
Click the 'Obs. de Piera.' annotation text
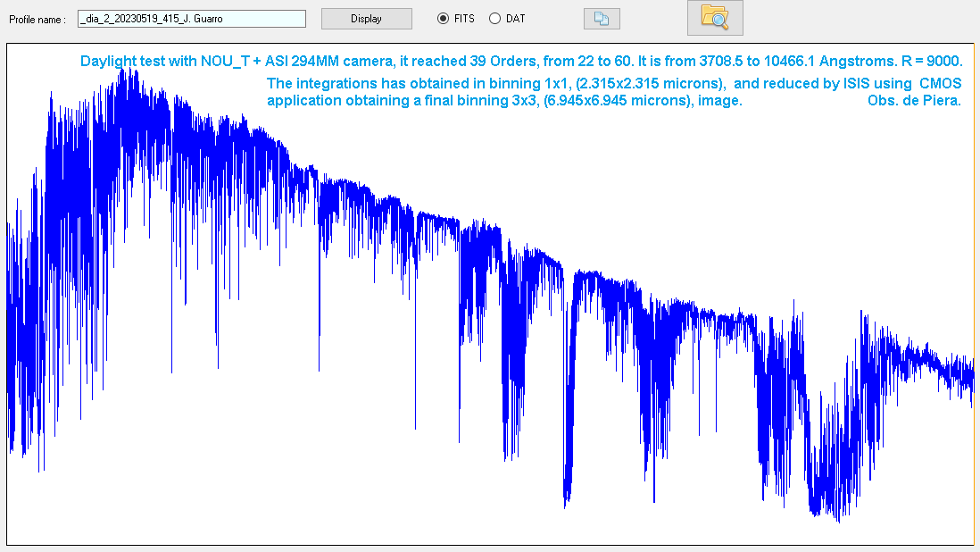pos(914,101)
